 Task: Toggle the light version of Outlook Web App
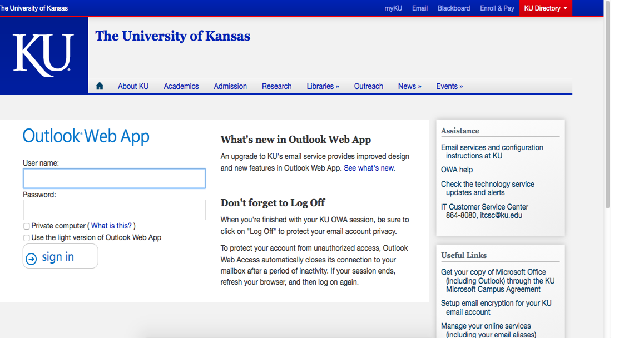[26, 237]
